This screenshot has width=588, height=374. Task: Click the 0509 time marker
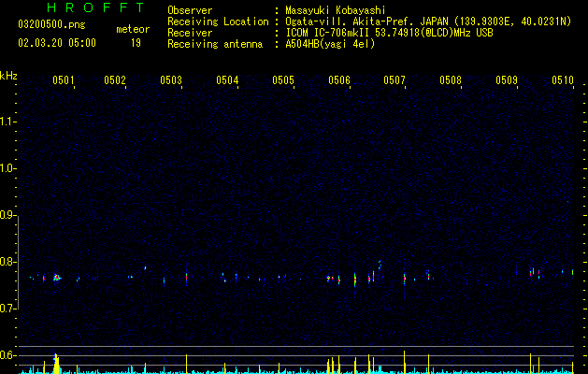pyautogui.click(x=507, y=80)
